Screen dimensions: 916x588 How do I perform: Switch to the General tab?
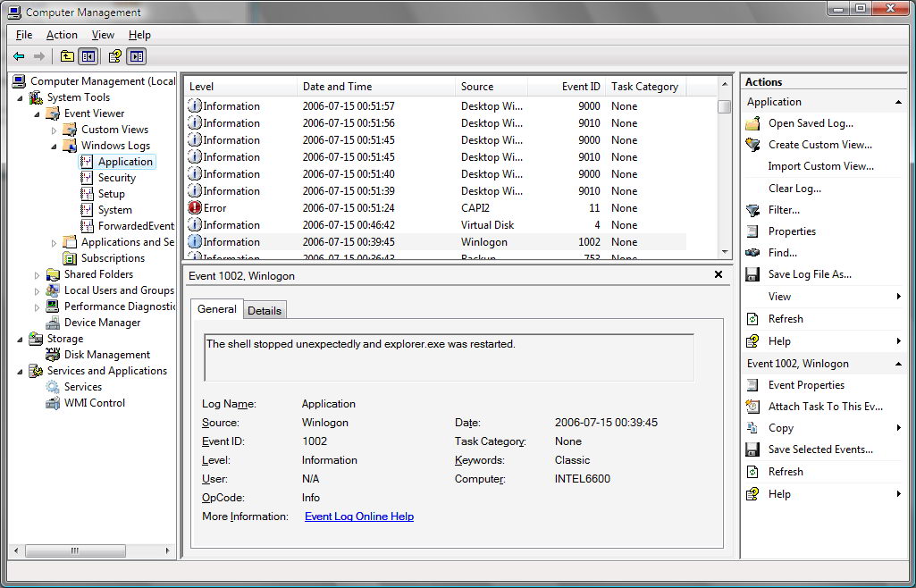[217, 309]
